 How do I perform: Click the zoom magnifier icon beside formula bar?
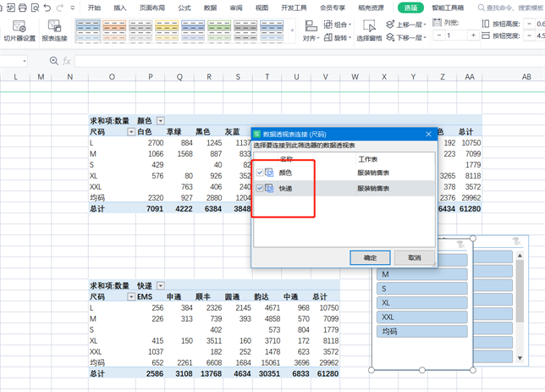pos(53,61)
